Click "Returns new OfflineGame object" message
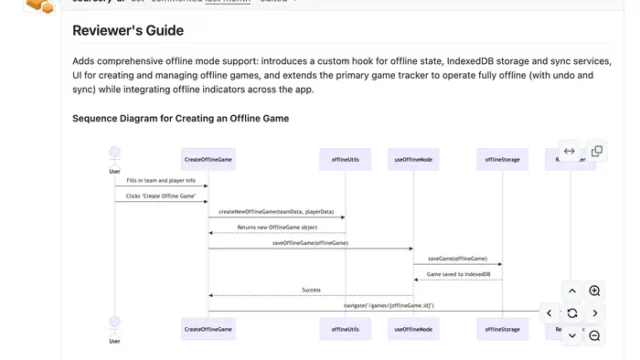This screenshot has height=360, width=640. [x=277, y=227]
